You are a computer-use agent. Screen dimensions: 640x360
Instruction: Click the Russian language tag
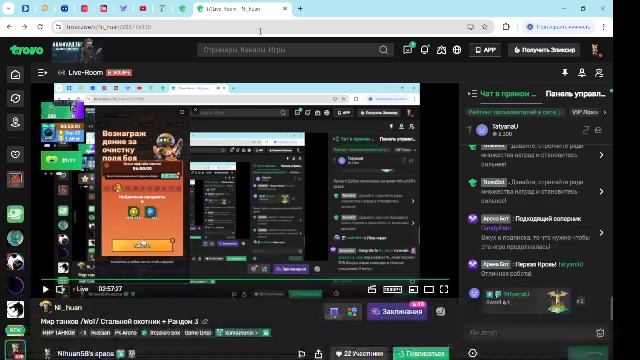[100, 333]
